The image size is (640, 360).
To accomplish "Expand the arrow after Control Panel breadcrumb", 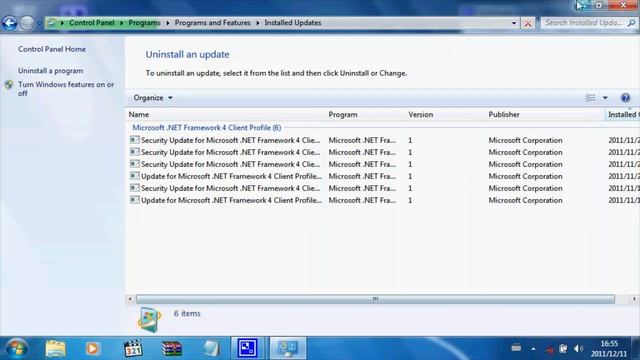I will tap(121, 23).
